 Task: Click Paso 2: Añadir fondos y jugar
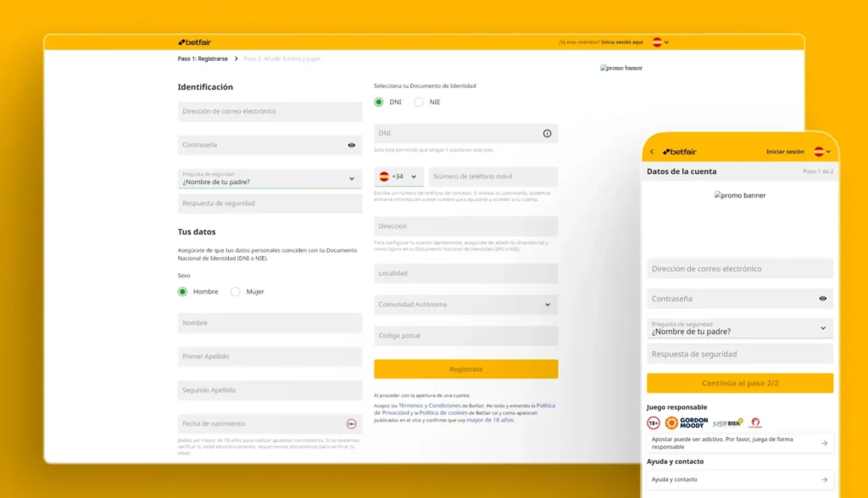281,59
